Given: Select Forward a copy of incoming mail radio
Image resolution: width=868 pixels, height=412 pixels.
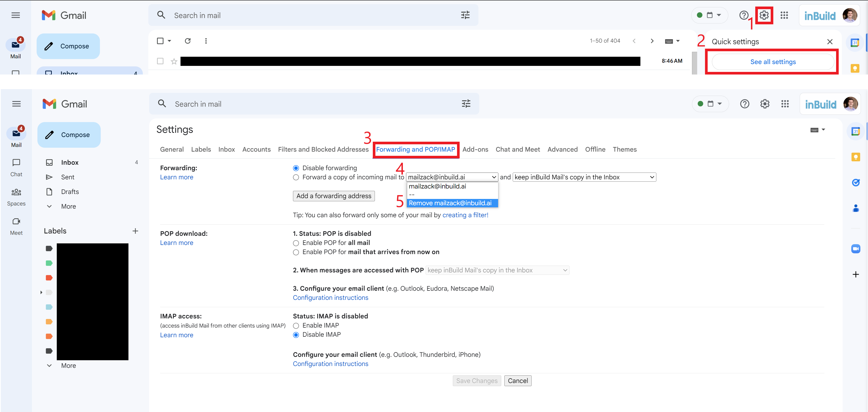Looking at the screenshot, I should (x=296, y=178).
